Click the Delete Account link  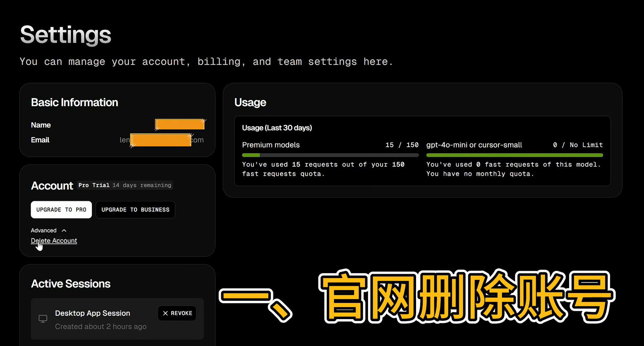54,241
